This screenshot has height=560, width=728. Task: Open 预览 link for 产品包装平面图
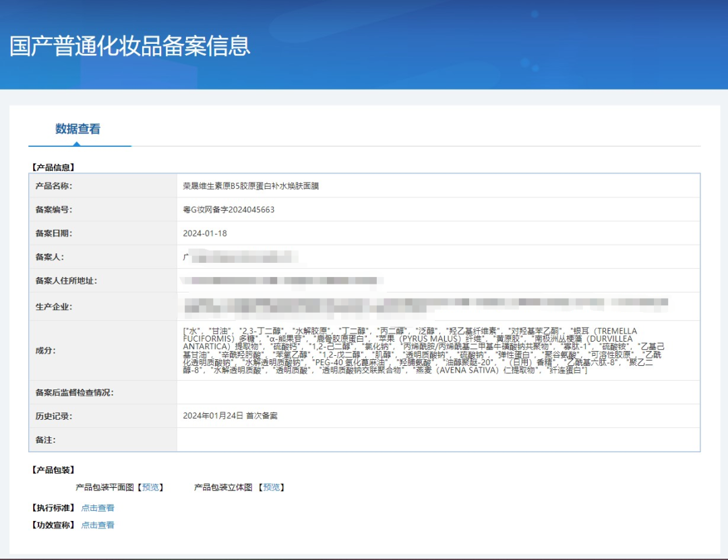(x=150, y=487)
